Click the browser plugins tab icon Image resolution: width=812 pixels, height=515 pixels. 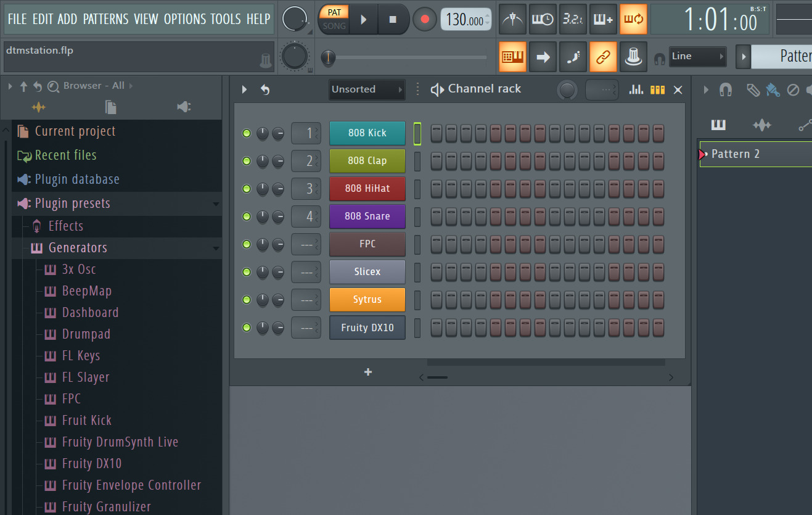coord(184,107)
